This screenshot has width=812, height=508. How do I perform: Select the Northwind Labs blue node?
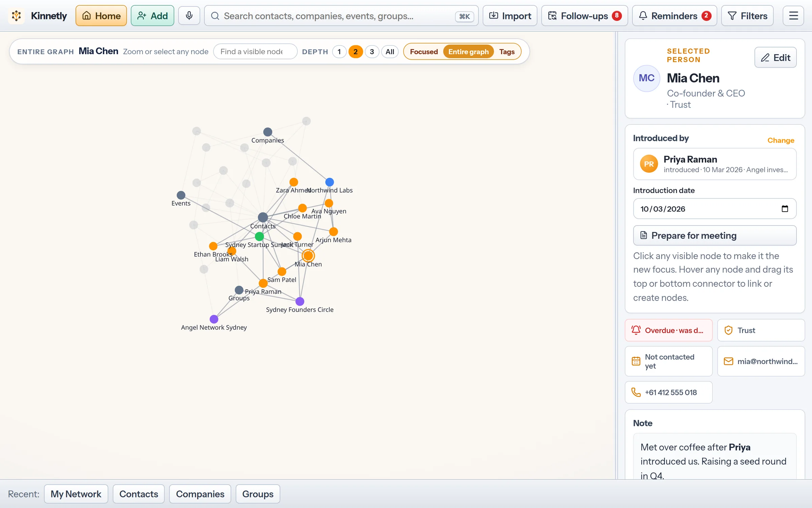click(x=330, y=182)
